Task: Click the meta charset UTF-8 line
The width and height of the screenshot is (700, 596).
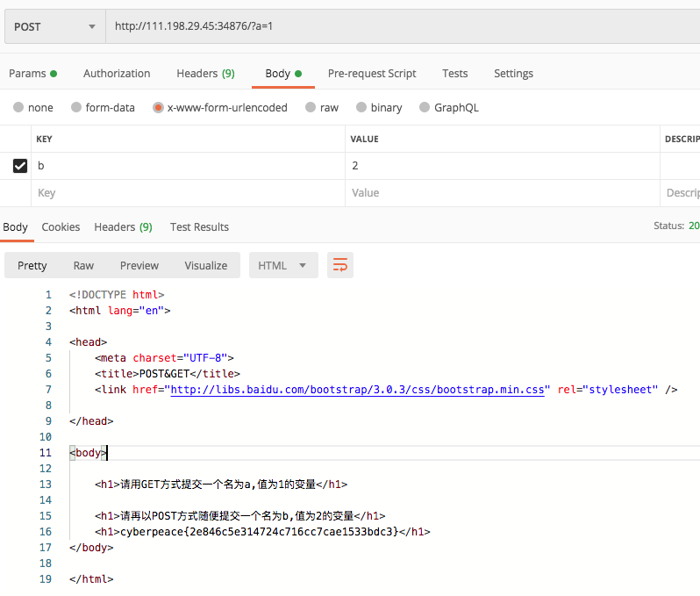Action: [x=164, y=358]
